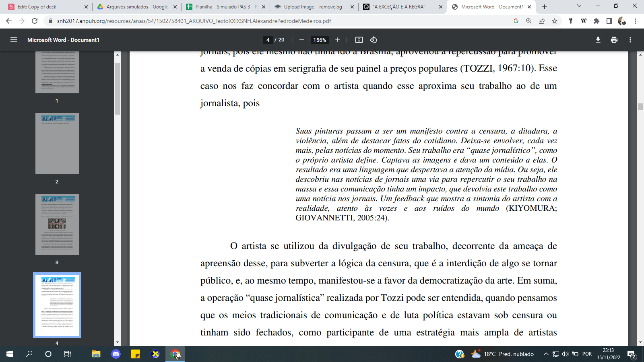
Task: Reload the current page
Action: tap(35, 21)
